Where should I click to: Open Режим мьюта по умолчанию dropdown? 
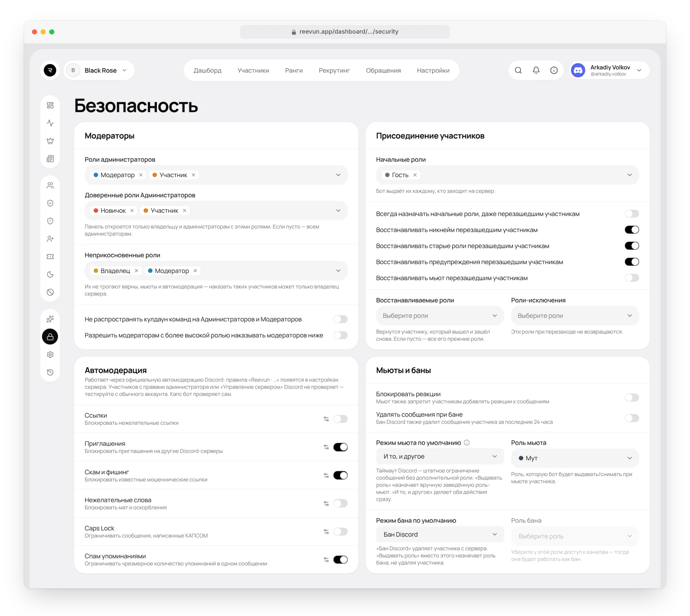click(439, 456)
